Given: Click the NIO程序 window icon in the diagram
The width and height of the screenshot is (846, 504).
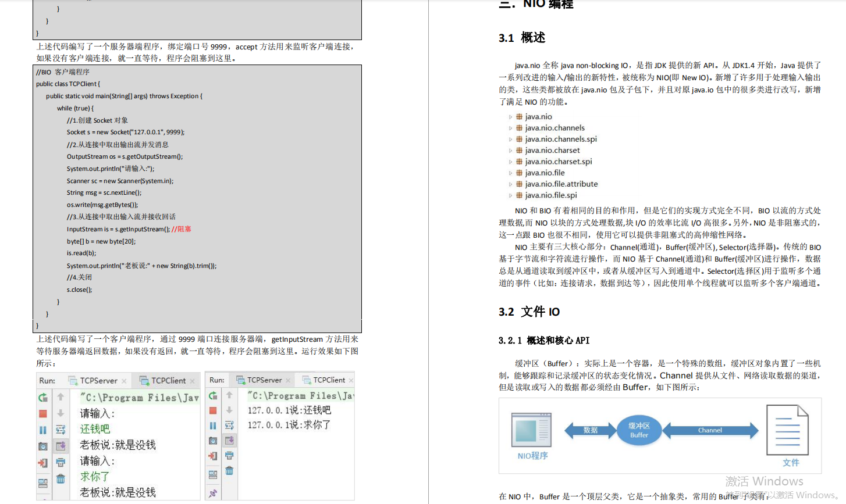Looking at the screenshot, I should pos(531,430).
